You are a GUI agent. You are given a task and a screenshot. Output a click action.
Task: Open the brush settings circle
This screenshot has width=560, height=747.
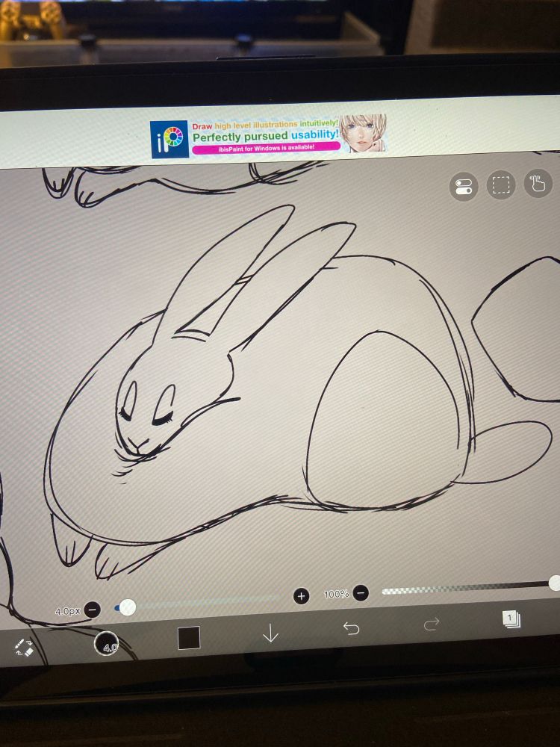107,644
